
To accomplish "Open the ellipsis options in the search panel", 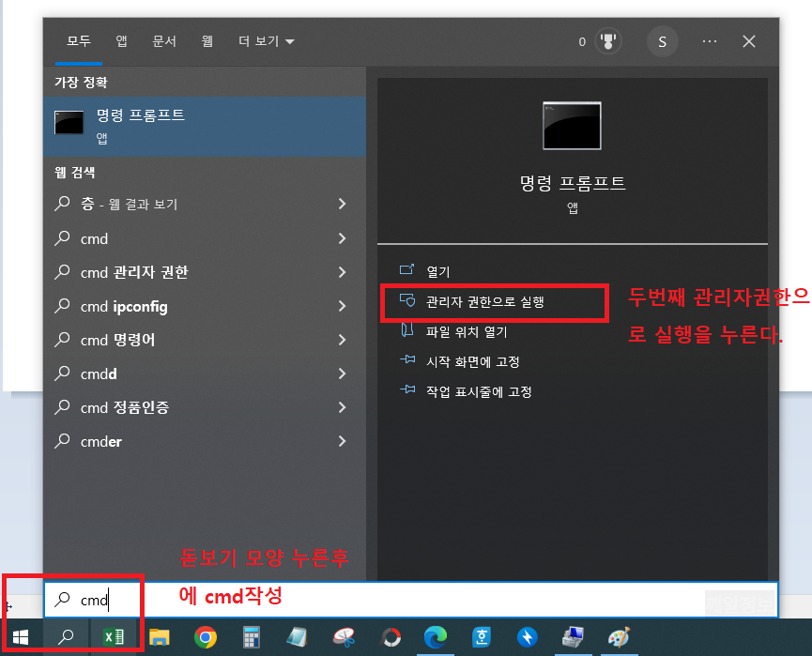I will click(x=711, y=41).
